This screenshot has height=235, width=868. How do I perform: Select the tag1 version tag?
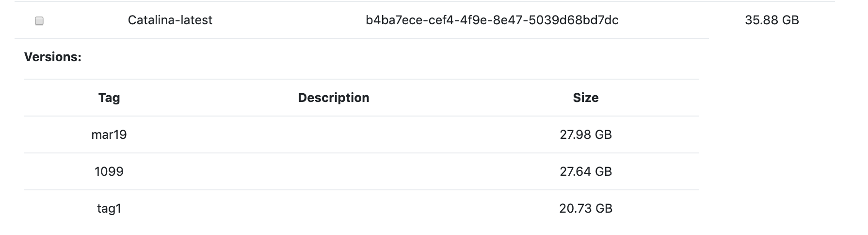[x=109, y=208]
